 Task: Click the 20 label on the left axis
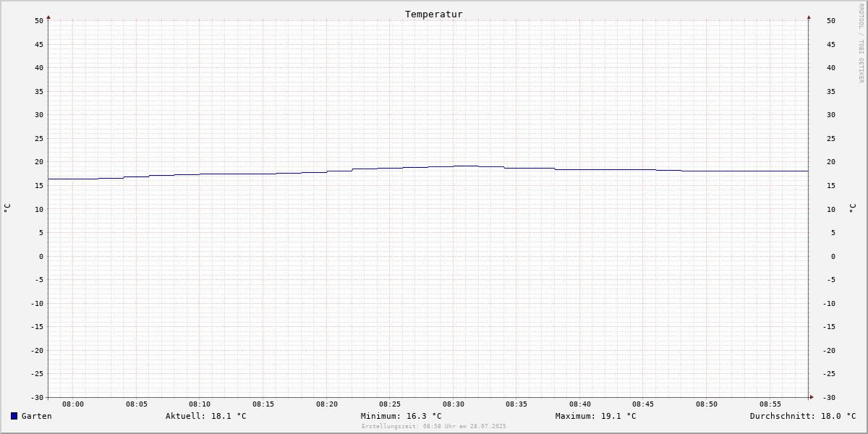click(39, 162)
